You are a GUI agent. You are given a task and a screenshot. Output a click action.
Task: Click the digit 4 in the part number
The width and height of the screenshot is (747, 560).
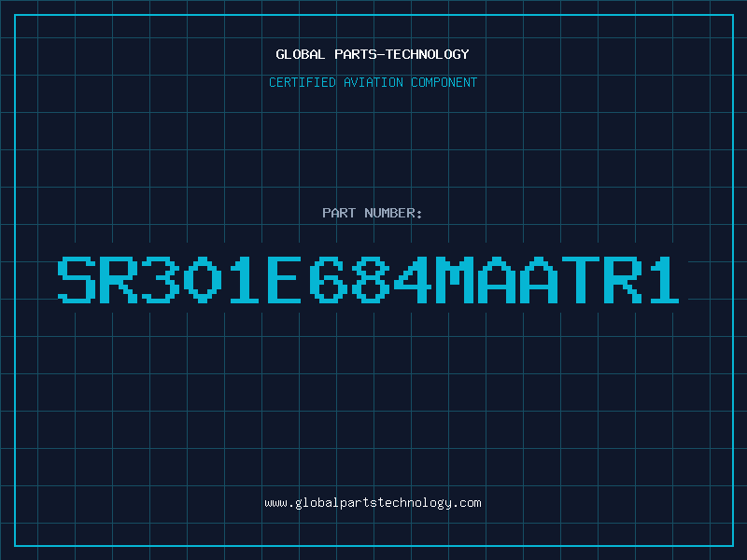413,280
